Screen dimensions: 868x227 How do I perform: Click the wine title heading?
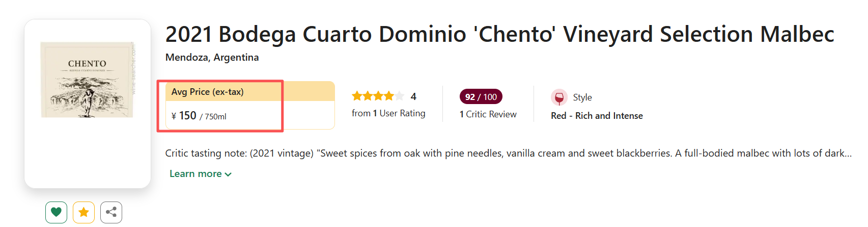pyautogui.click(x=499, y=34)
